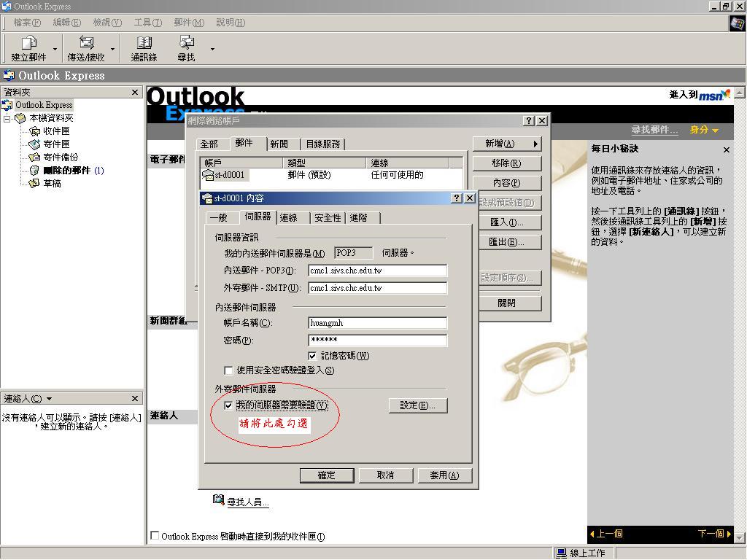Open the Help (說明) menu
Image resolution: width=747 pixels, height=560 pixels.
tap(231, 23)
